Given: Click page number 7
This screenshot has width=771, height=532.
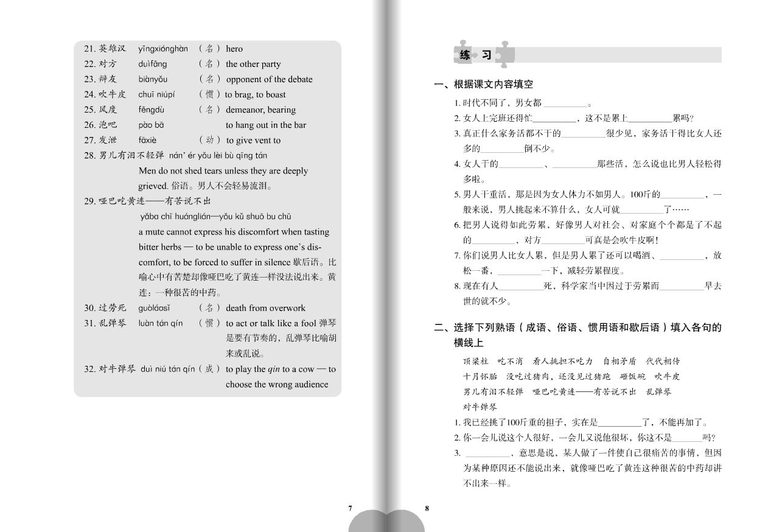Looking at the screenshot, I should click(x=351, y=508).
